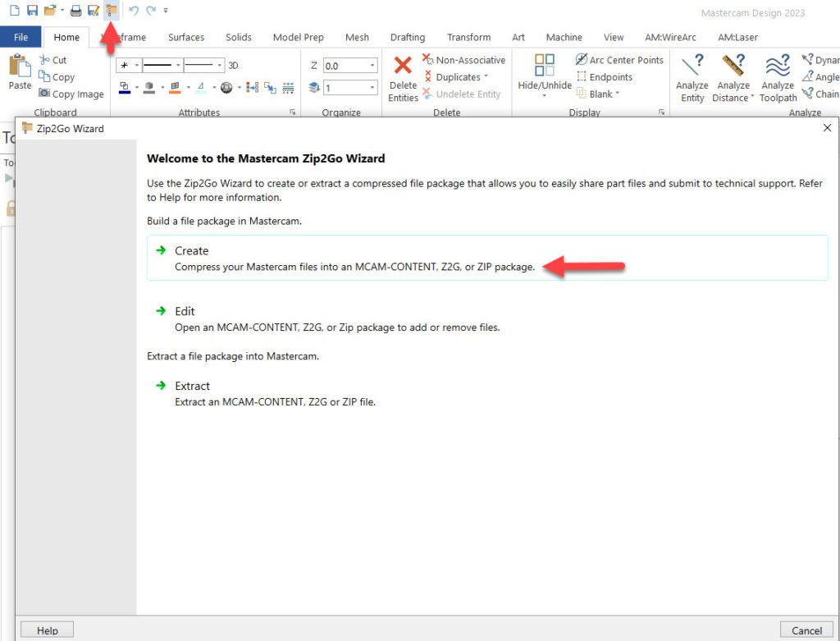Open the Blank command dropdown
This screenshot has height=641, width=840.
(x=598, y=94)
